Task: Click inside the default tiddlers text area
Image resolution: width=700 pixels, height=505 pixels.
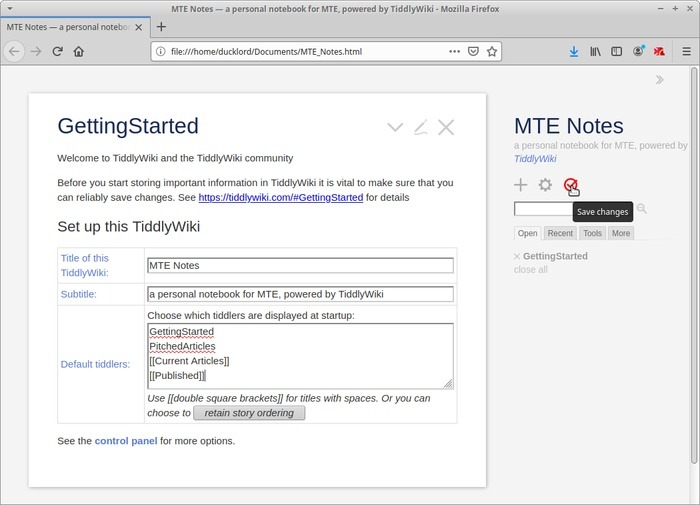Action: tap(300, 356)
